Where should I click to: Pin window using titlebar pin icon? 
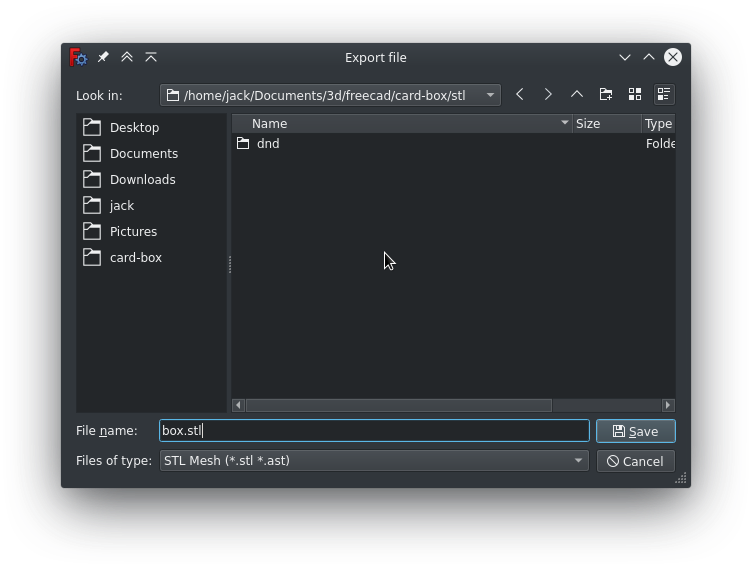(103, 57)
